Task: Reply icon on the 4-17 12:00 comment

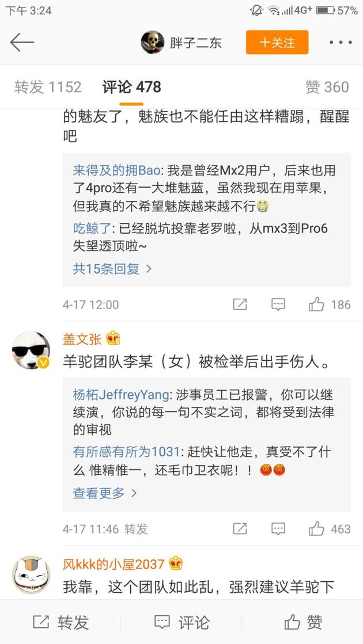Action: pos(278,304)
